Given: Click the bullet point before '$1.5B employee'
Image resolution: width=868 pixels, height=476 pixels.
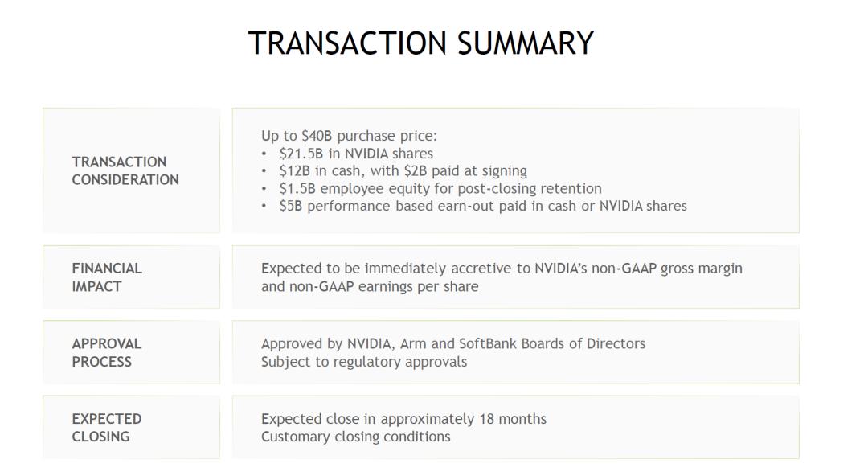Looking at the screenshot, I should click(x=264, y=188).
